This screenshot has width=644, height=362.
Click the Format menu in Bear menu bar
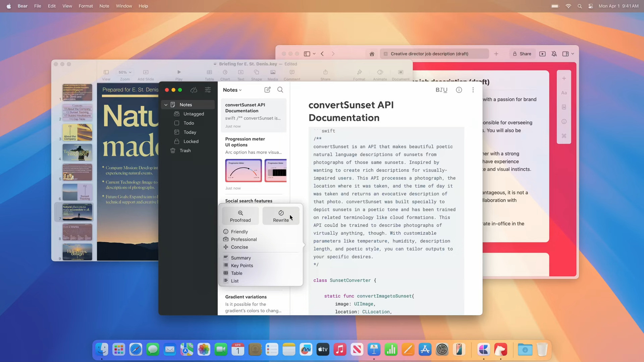86,6
